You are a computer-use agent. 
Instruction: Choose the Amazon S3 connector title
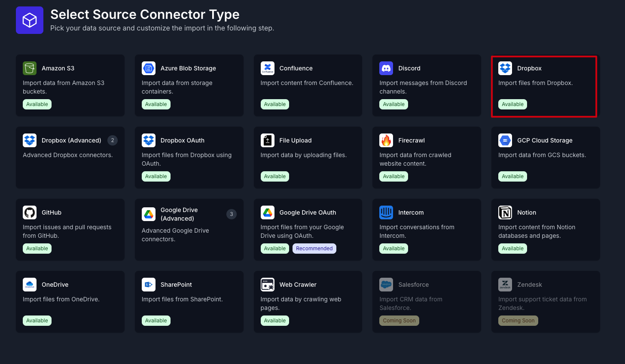[58, 68]
